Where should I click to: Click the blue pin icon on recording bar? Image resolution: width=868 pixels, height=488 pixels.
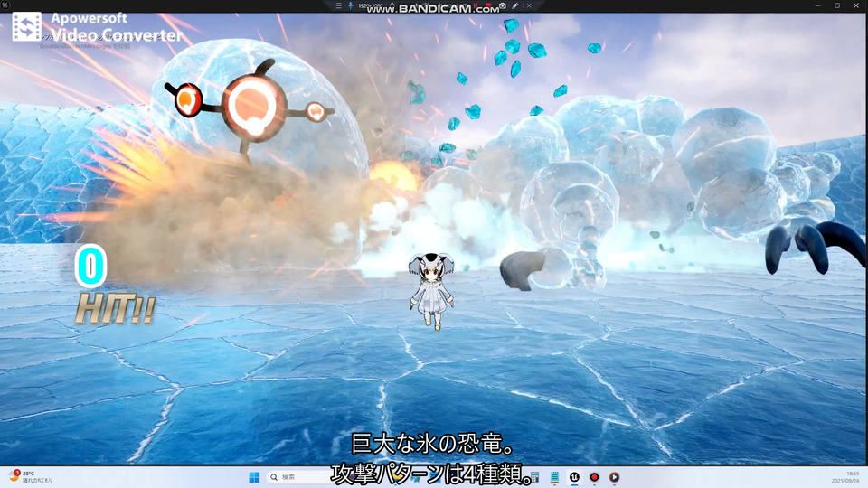pos(351,5)
